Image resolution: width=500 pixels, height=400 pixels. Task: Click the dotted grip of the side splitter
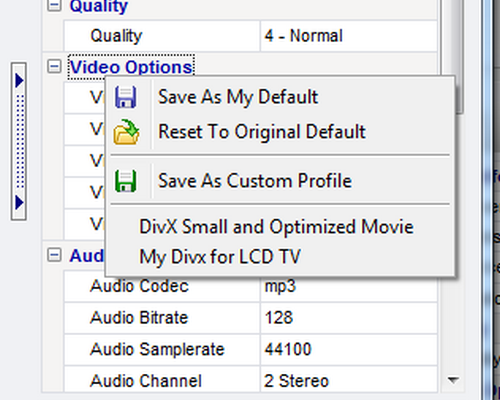pos(20,141)
